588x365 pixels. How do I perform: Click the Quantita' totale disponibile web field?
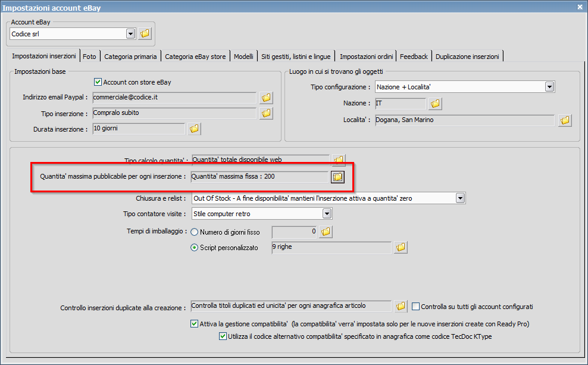pyautogui.click(x=260, y=160)
